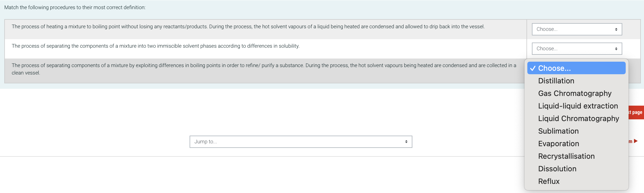The width and height of the screenshot is (644, 193).
Task: Click the arrows on the first Choose... selector
Action: pyautogui.click(x=616, y=29)
